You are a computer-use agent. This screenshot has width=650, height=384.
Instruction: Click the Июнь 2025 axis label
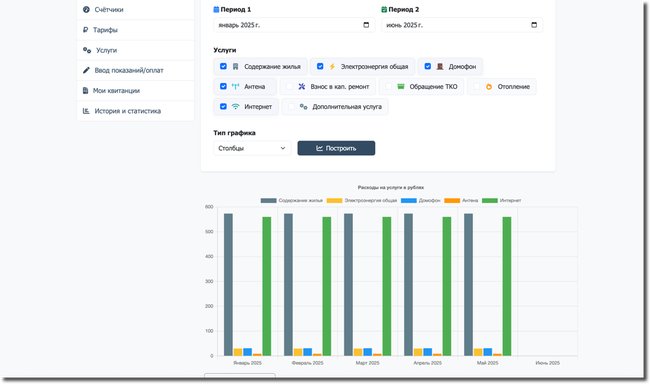(548, 363)
